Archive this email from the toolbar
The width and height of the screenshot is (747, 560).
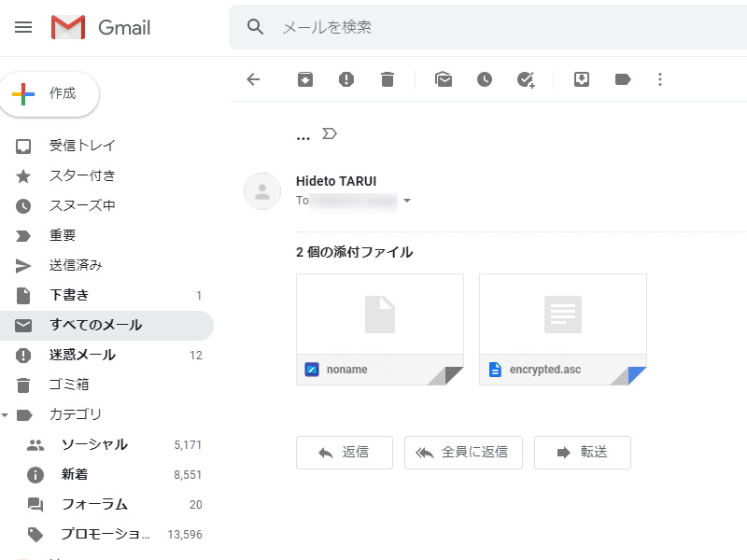pyautogui.click(x=304, y=79)
